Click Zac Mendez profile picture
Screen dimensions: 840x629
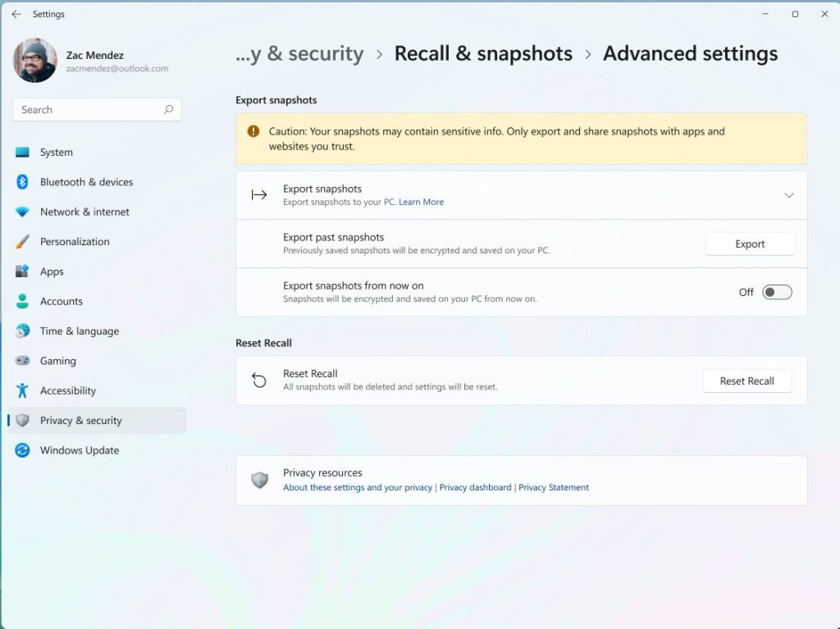(x=35, y=61)
